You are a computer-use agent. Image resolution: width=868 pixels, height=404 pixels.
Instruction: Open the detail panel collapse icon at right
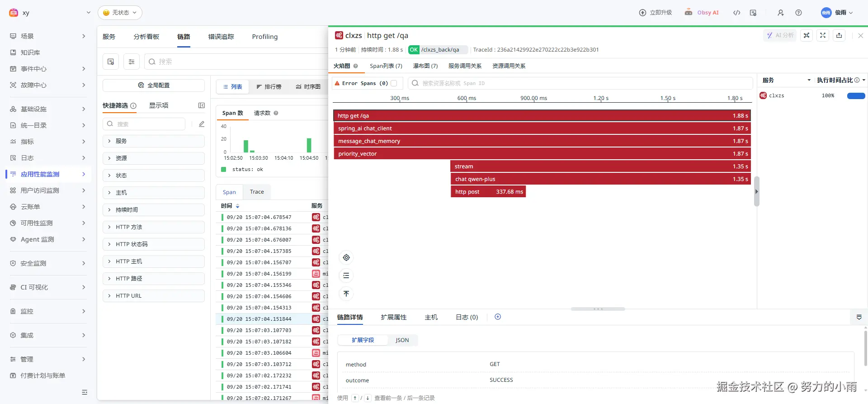click(859, 317)
